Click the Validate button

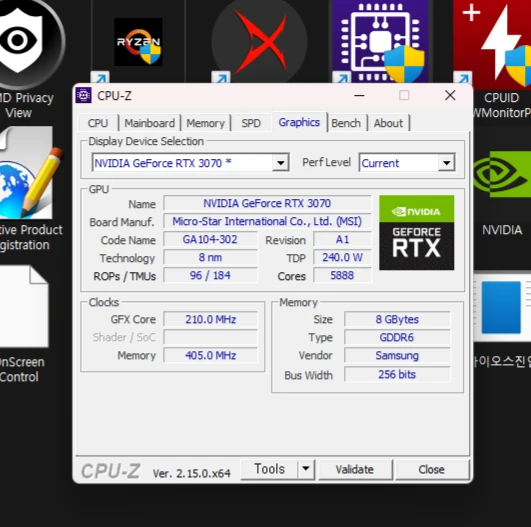(355, 469)
